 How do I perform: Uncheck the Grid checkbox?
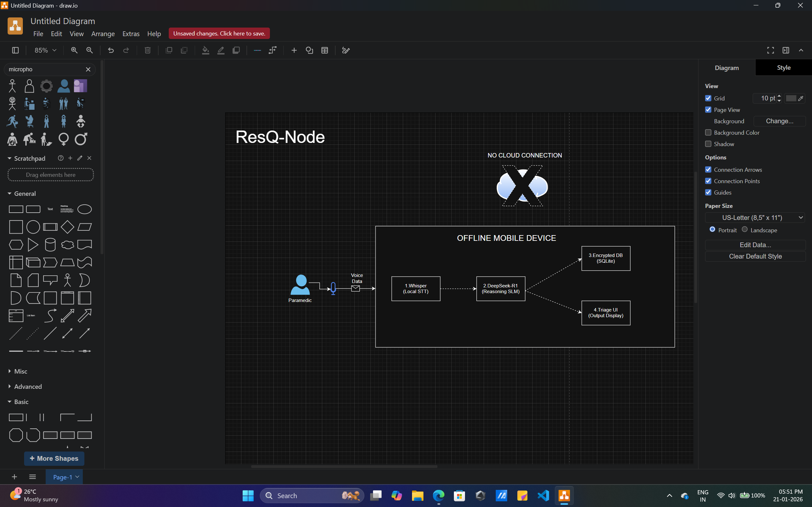[x=708, y=98]
